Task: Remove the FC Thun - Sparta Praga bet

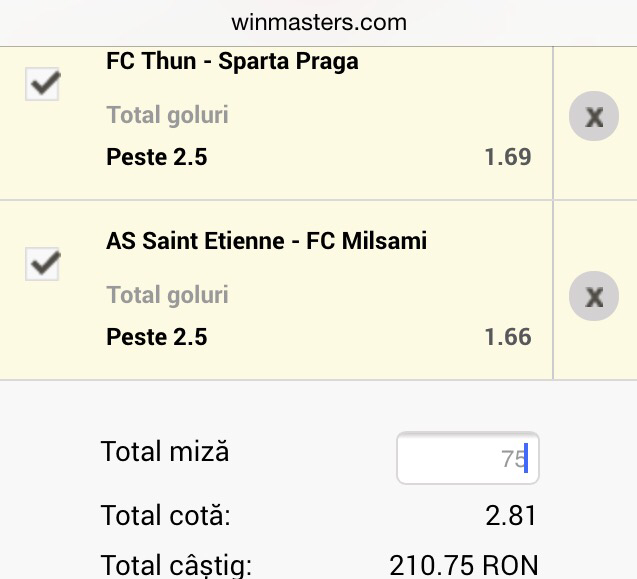Action: [594, 117]
